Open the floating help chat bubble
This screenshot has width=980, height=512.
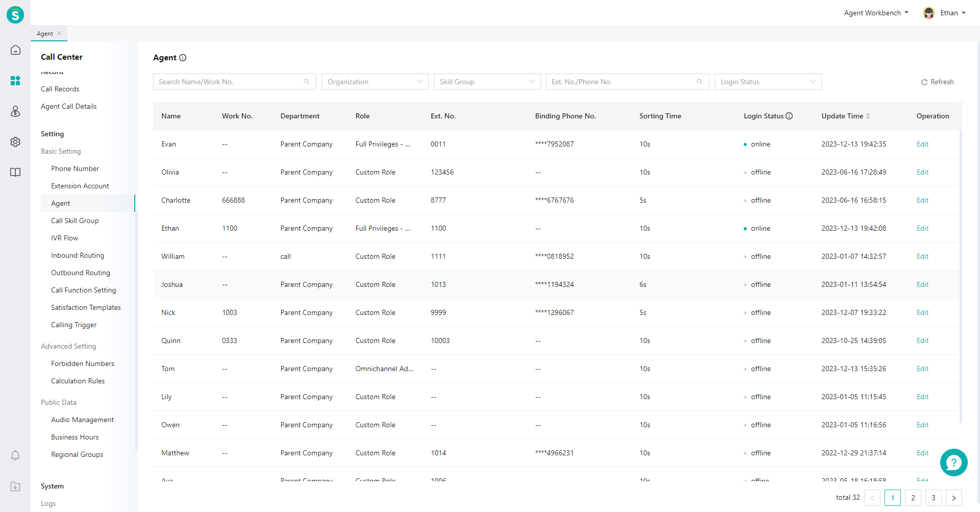click(x=953, y=462)
